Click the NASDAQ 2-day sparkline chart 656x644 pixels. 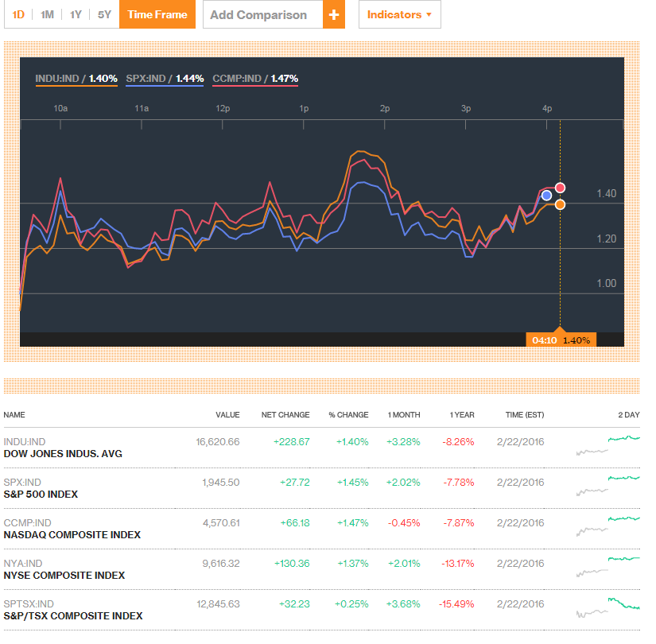click(607, 526)
